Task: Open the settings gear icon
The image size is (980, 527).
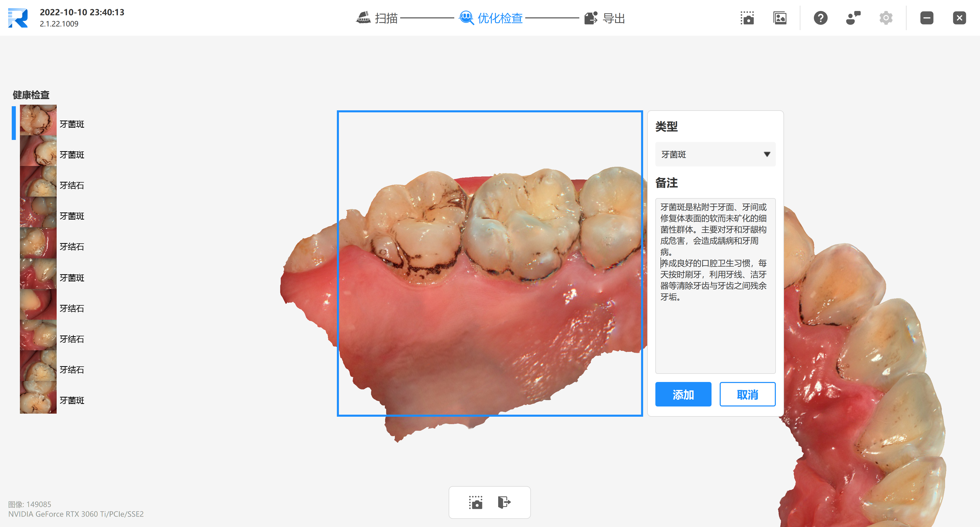Action: (886, 18)
